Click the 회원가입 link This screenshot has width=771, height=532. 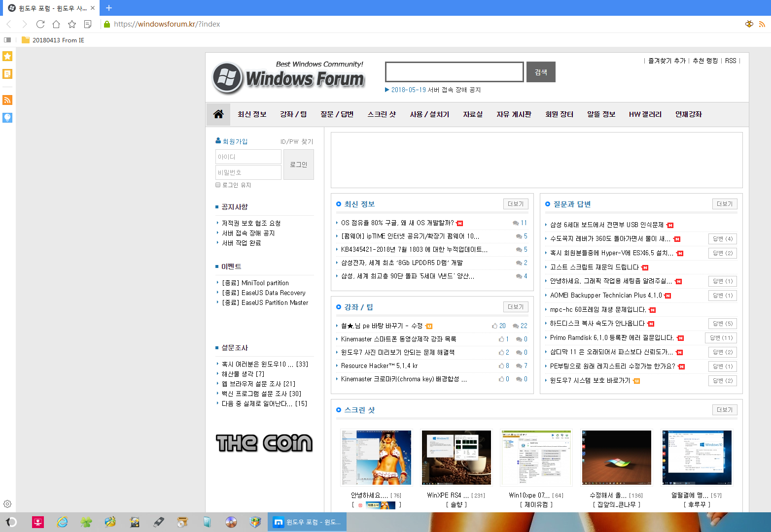232,141
